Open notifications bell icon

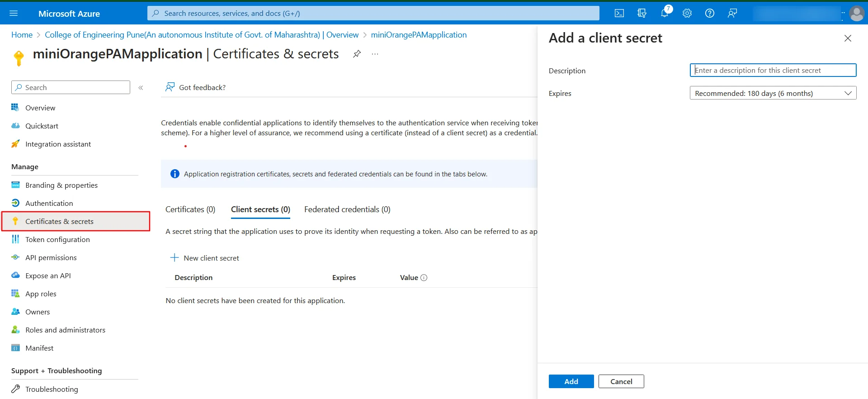click(665, 14)
